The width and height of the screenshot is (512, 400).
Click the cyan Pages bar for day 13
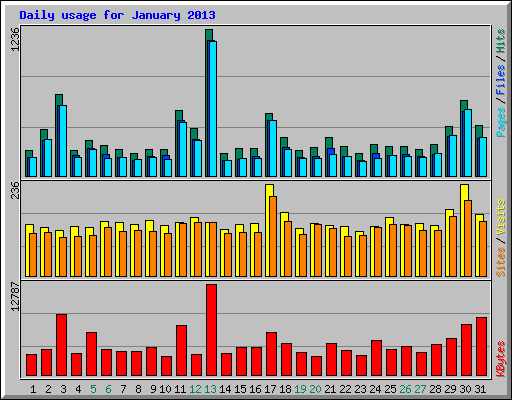tap(213, 109)
